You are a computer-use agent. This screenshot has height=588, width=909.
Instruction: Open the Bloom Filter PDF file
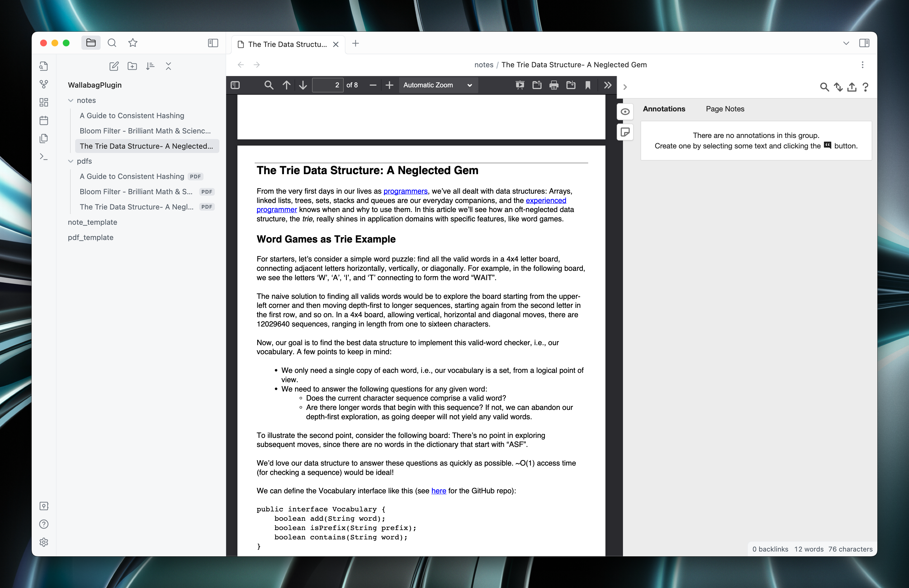tap(136, 192)
